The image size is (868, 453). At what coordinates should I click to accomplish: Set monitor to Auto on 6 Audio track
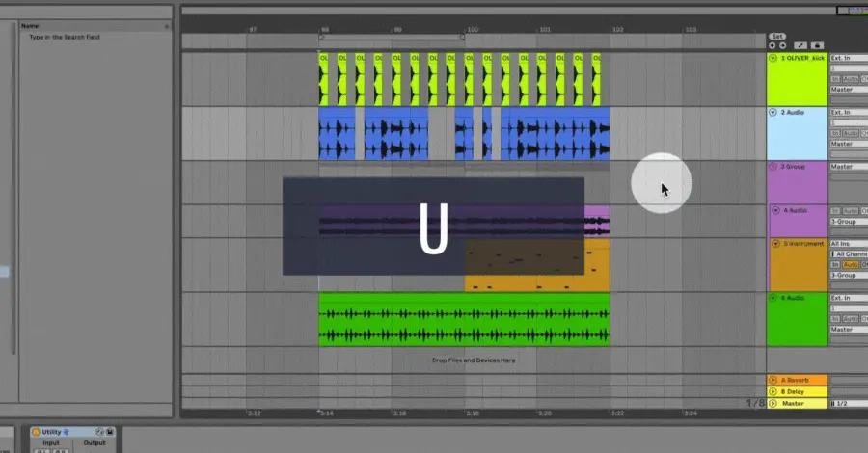pyautogui.click(x=851, y=319)
